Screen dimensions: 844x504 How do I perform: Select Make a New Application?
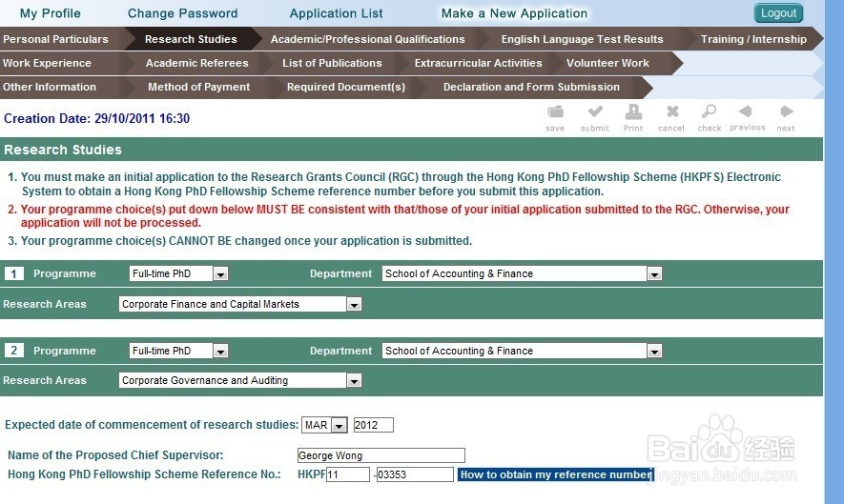(x=514, y=13)
